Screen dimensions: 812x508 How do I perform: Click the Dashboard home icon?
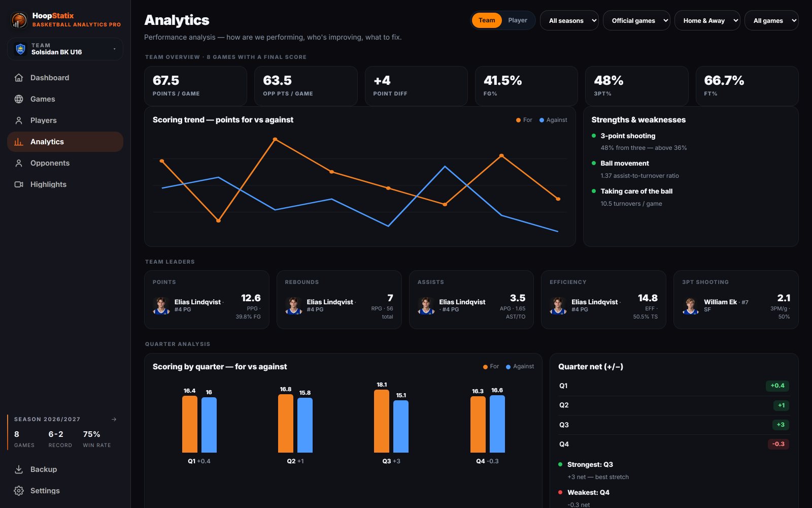(19, 78)
